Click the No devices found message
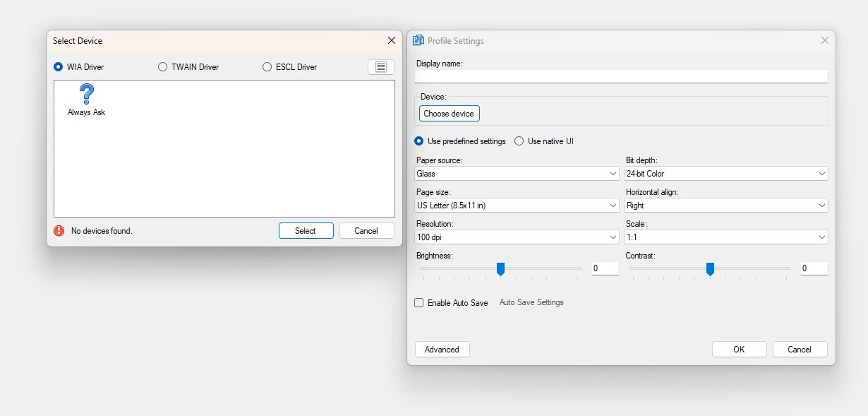Viewport: 868px width, 416px height. (x=102, y=231)
